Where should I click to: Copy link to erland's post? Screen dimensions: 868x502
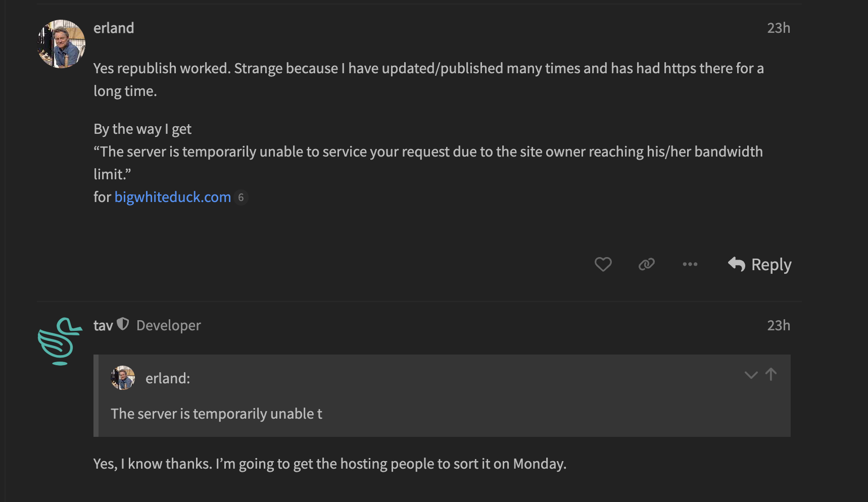[646, 264]
